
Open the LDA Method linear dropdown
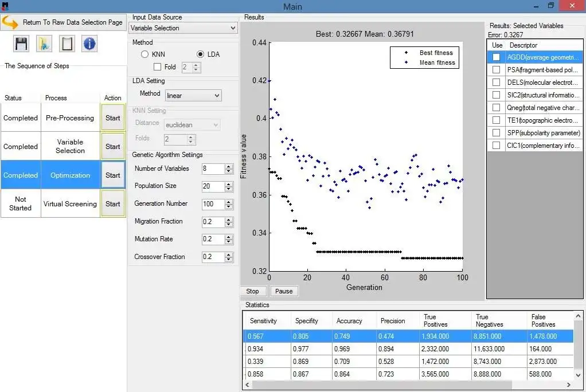click(x=193, y=96)
